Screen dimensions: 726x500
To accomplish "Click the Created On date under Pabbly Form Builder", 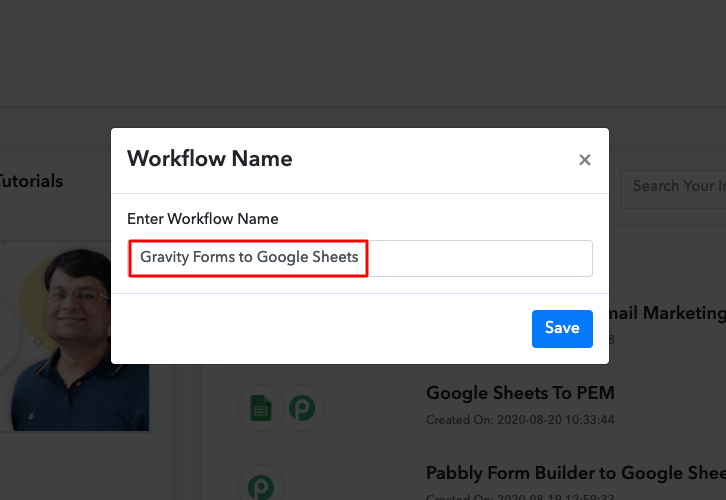I will pos(520,494).
